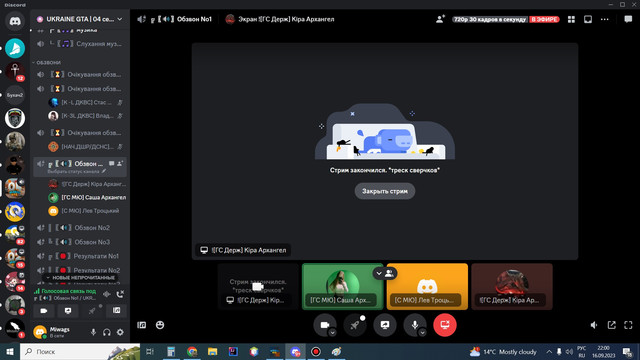
Task: Deafen audio with headphones icon
Action: tap(107, 332)
